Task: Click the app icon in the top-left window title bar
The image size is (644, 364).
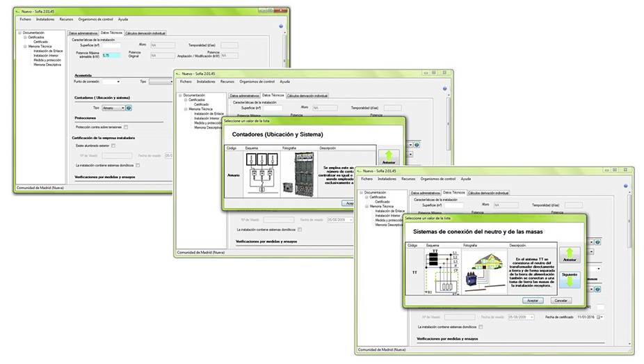Action: point(17,12)
